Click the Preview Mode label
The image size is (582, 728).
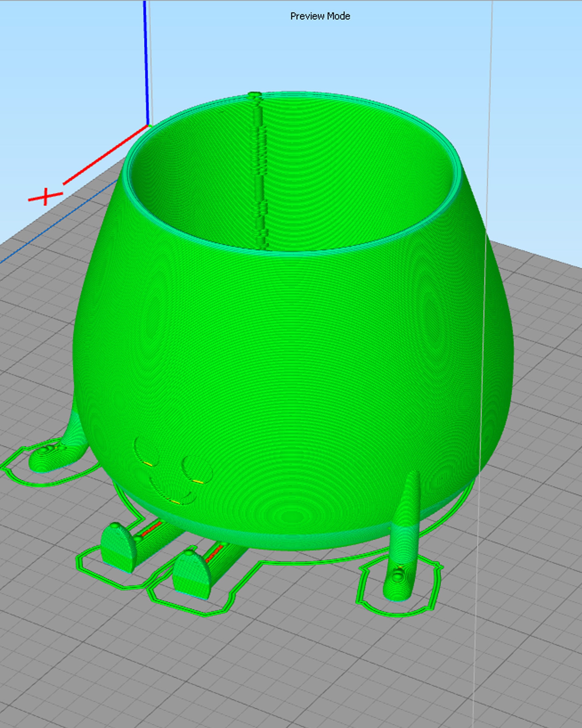(320, 15)
